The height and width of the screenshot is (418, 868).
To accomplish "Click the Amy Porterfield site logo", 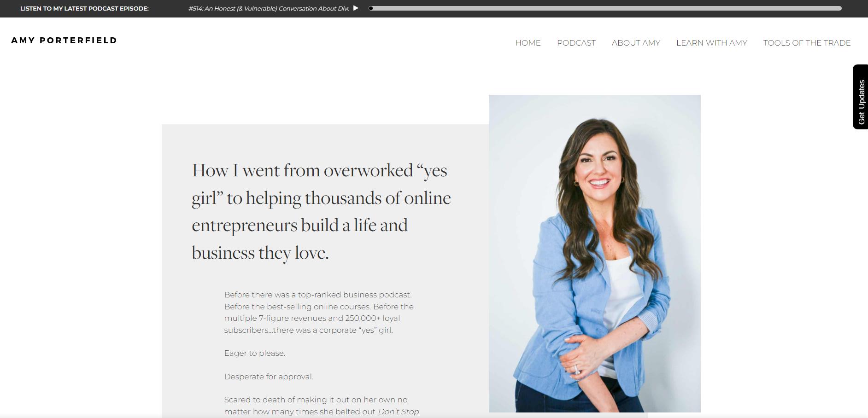I will coord(64,41).
